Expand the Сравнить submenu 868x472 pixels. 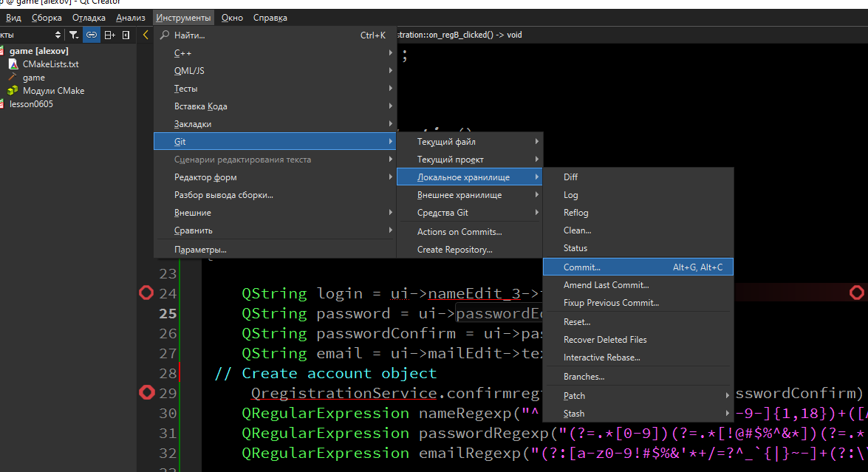pos(275,230)
